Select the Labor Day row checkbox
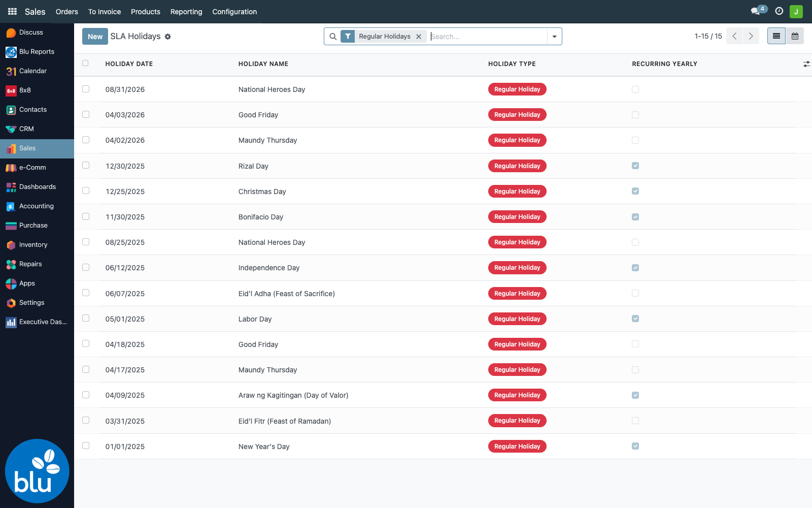The height and width of the screenshot is (508, 812). (86, 318)
